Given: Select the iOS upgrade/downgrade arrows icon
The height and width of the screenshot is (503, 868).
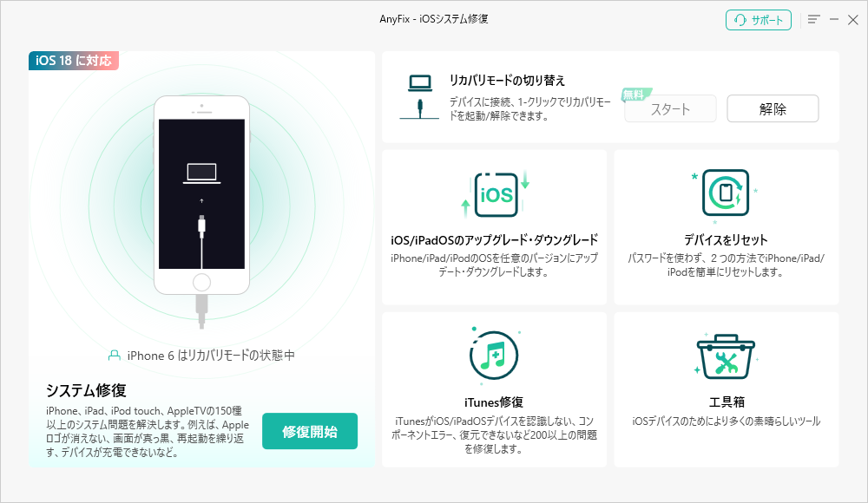Looking at the screenshot, I should tap(494, 193).
